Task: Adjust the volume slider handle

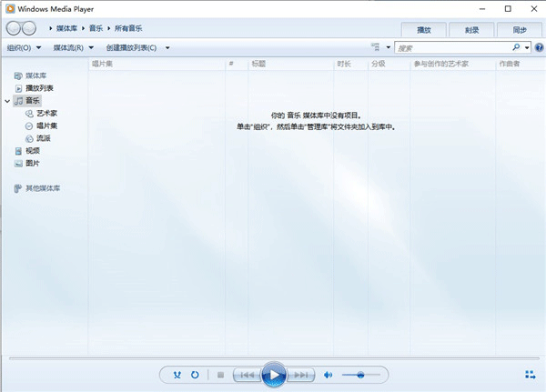Action: pyautogui.click(x=360, y=375)
